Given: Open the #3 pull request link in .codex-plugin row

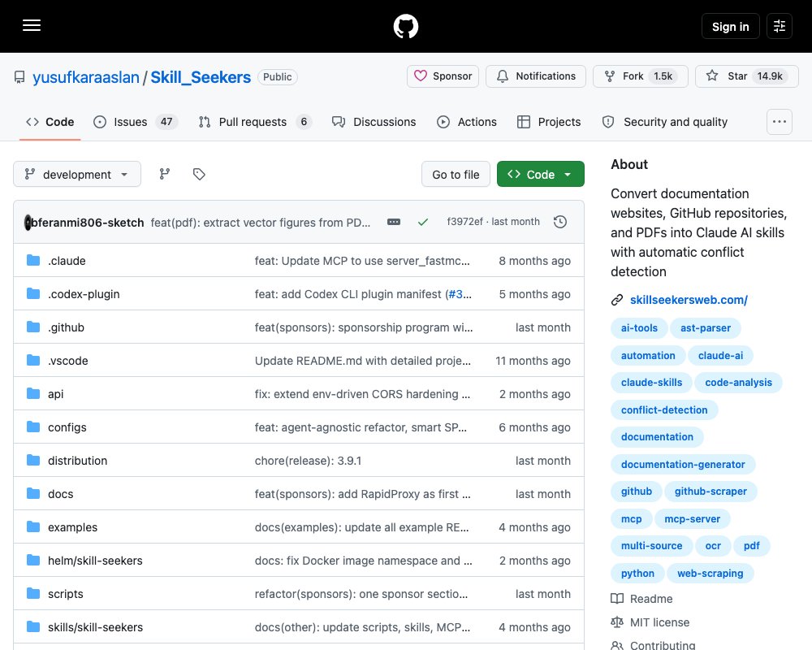Looking at the screenshot, I should tap(456, 294).
